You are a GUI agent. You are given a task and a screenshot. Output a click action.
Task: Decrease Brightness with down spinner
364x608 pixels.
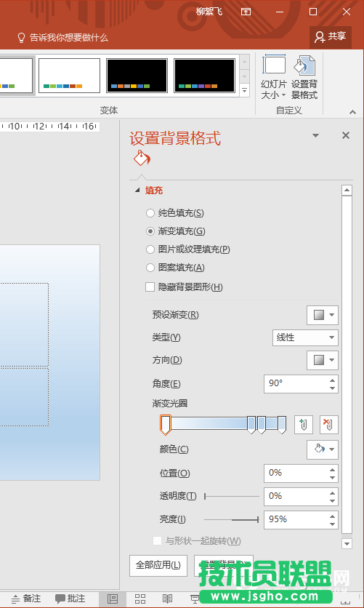coord(332,524)
